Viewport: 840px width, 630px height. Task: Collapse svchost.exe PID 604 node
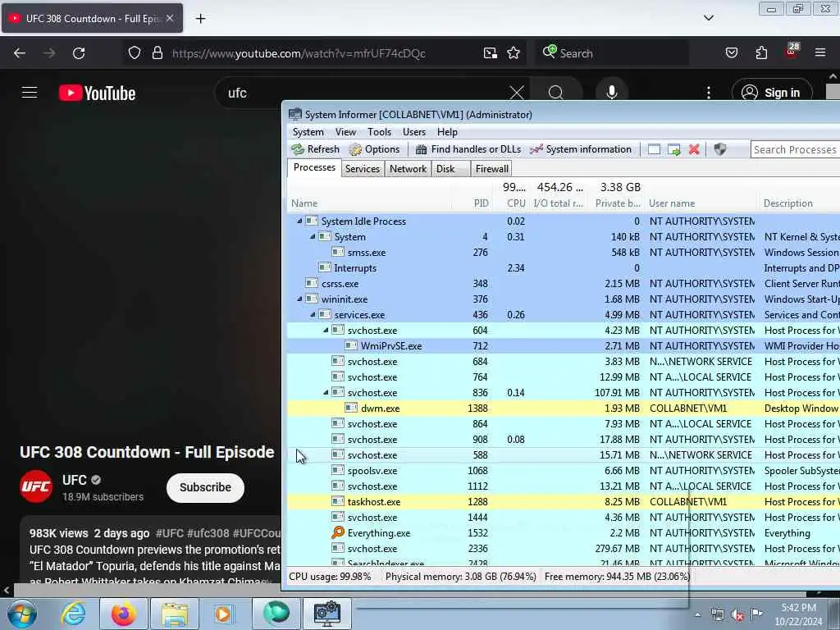pos(326,330)
